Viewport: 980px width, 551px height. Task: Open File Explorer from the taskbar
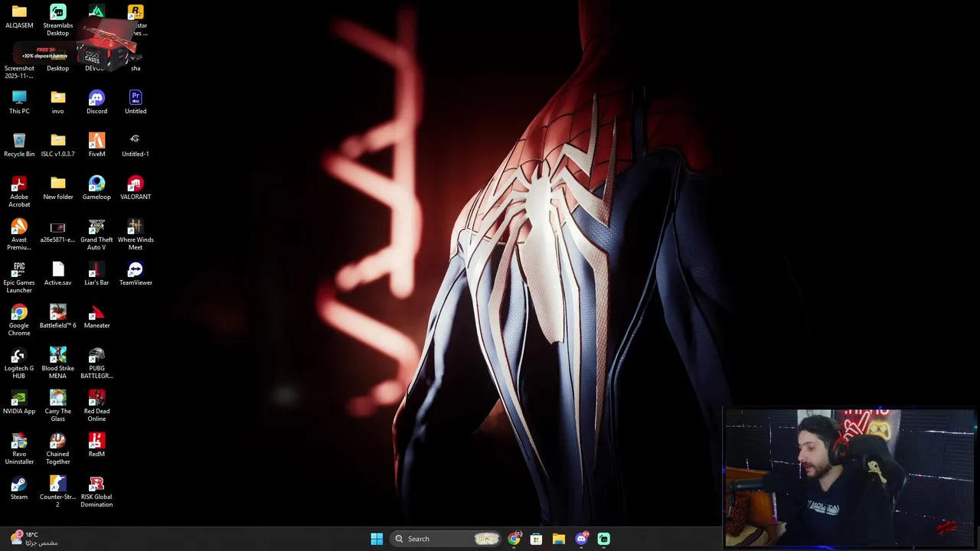point(559,539)
